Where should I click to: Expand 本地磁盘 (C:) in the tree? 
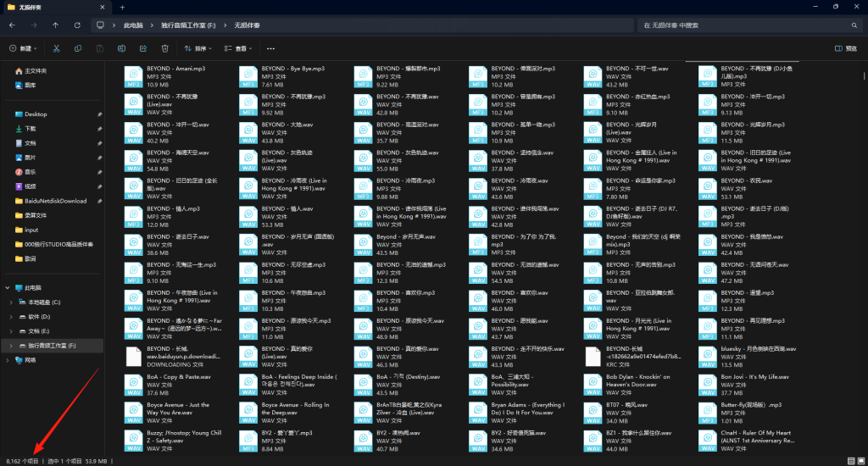10,302
